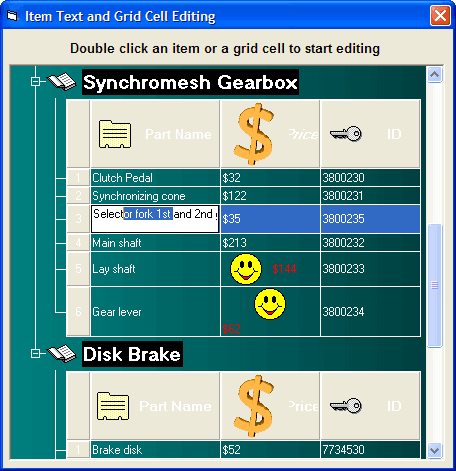Select the Synchromesh Gearbox item label
The image size is (456, 471).
[190, 82]
